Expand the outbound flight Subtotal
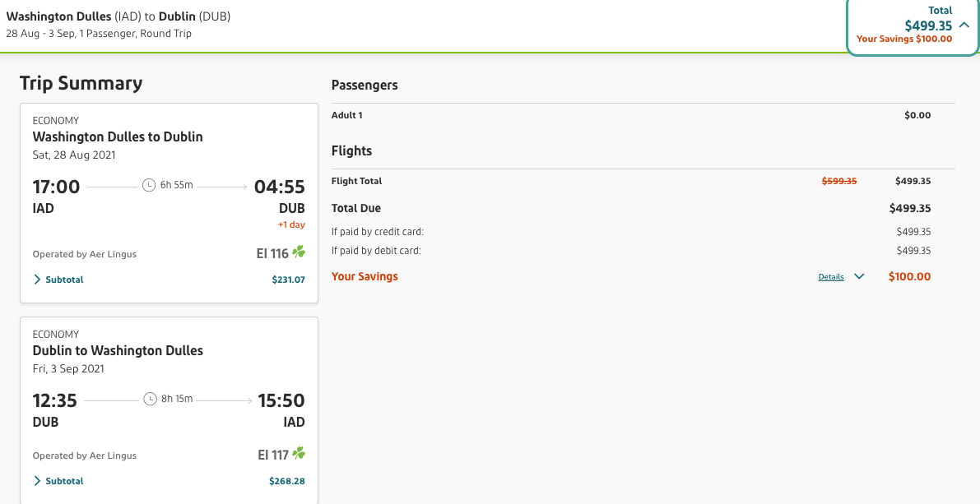This screenshot has height=504, width=980. tap(58, 280)
